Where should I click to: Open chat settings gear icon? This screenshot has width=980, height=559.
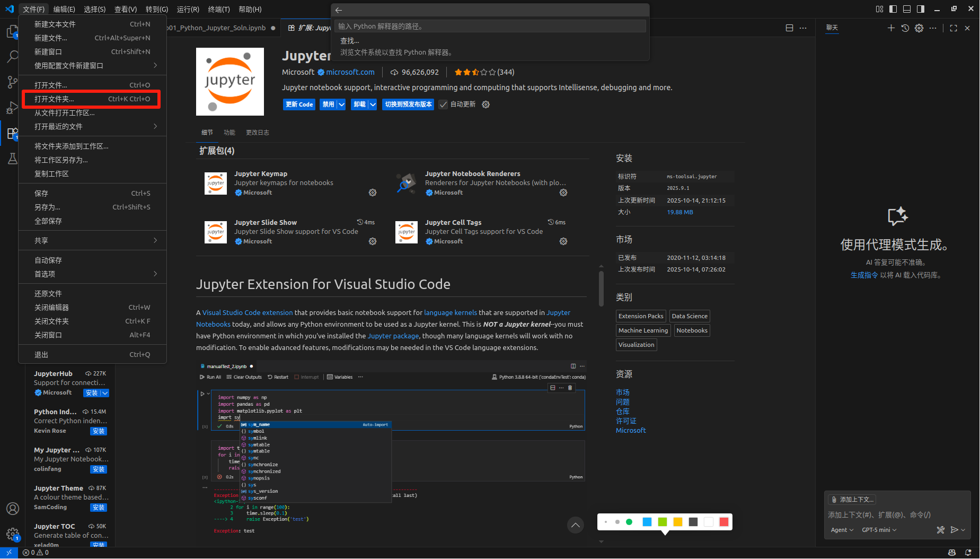[919, 28]
